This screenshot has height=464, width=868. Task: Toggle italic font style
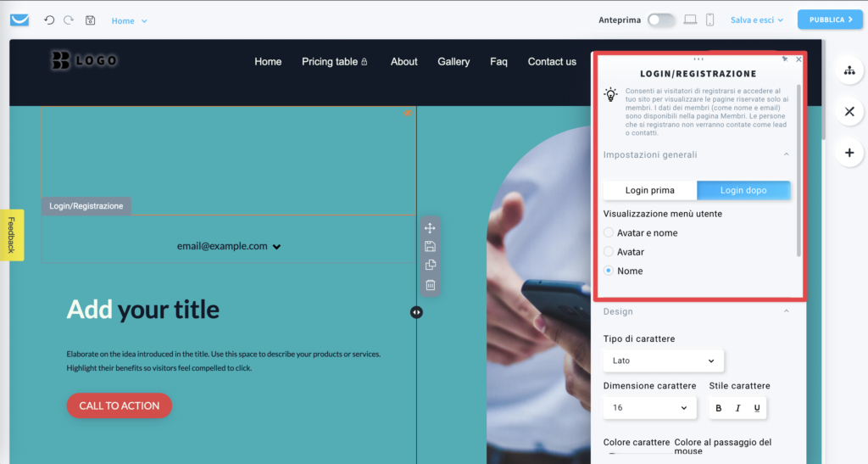(x=737, y=408)
